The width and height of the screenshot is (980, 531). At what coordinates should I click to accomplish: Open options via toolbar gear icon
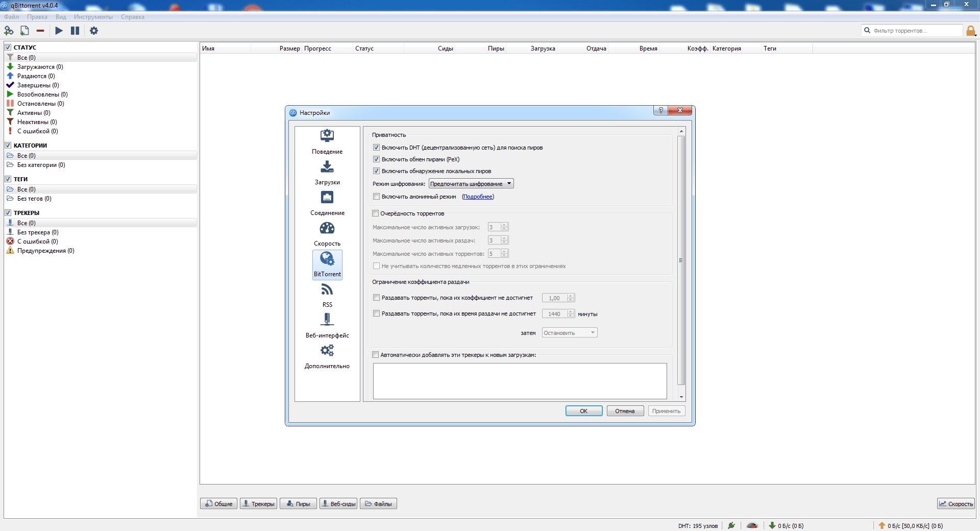tap(94, 31)
